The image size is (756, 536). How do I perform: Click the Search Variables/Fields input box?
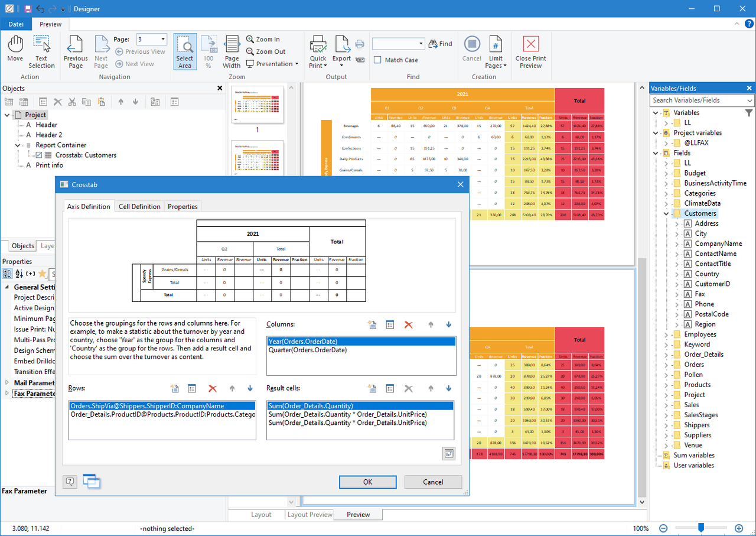coord(697,100)
